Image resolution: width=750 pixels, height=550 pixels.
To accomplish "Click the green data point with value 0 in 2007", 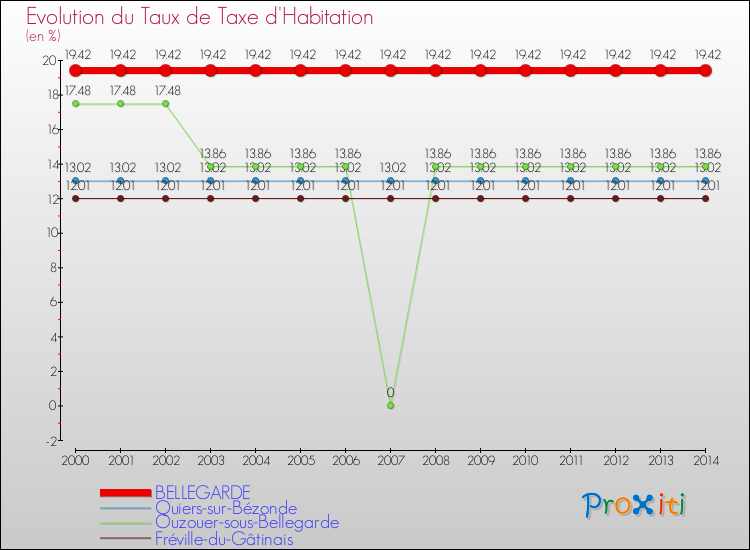I will pos(390,406).
